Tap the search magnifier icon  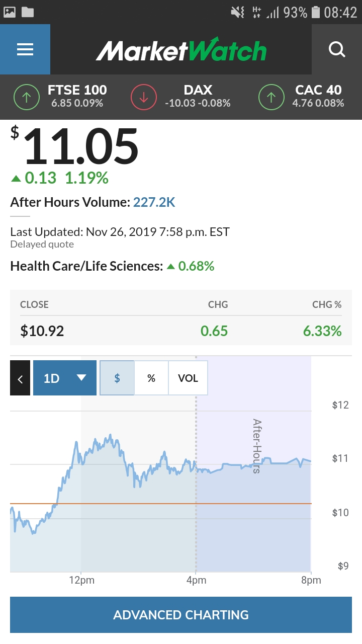click(x=336, y=49)
